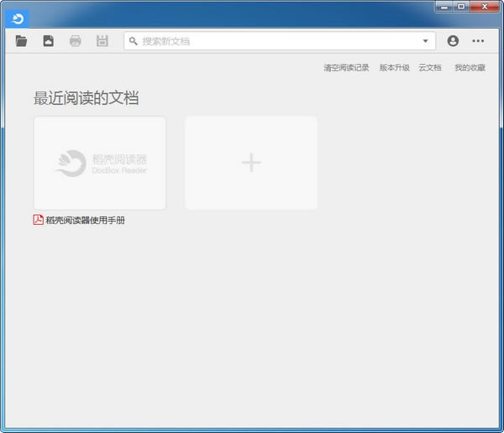Viewport: 504px width, 433px height.
Task: Click the 清空阅读记录 link
Action: click(x=346, y=68)
